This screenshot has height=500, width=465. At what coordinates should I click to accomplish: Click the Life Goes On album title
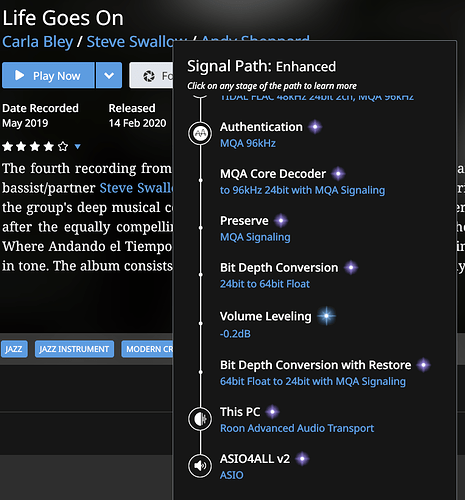(x=63, y=18)
